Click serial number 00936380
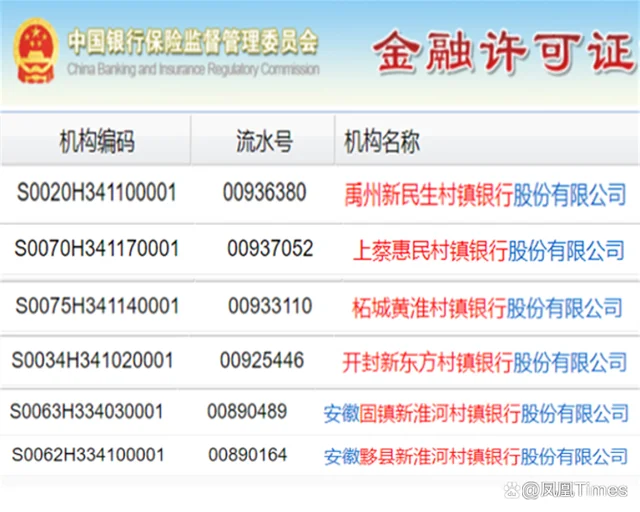 264,193
